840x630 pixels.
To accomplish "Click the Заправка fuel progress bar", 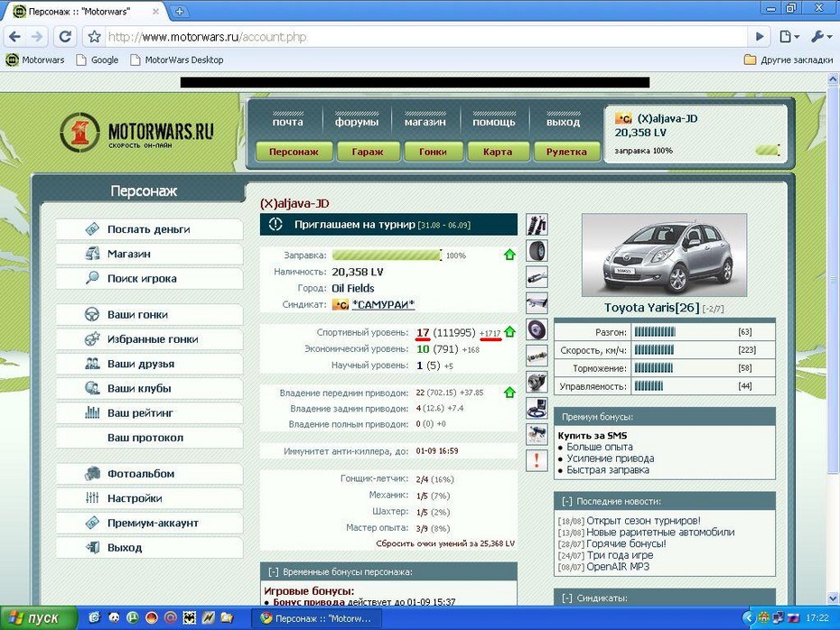I will pos(387,255).
